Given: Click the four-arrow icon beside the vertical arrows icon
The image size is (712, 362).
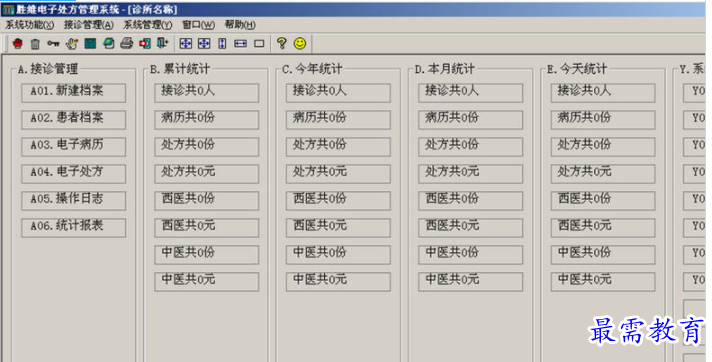Looking at the screenshot, I should click(x=204, y=44).
